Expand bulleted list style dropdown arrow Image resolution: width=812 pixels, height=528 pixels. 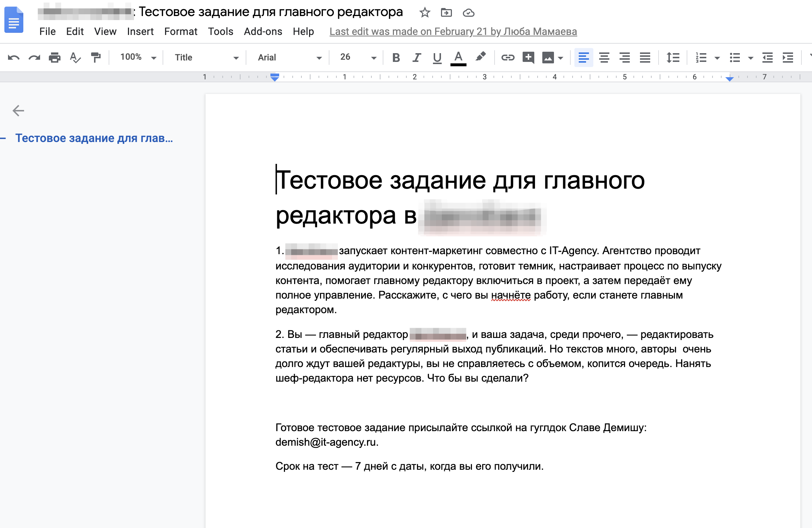click(750, 58)
